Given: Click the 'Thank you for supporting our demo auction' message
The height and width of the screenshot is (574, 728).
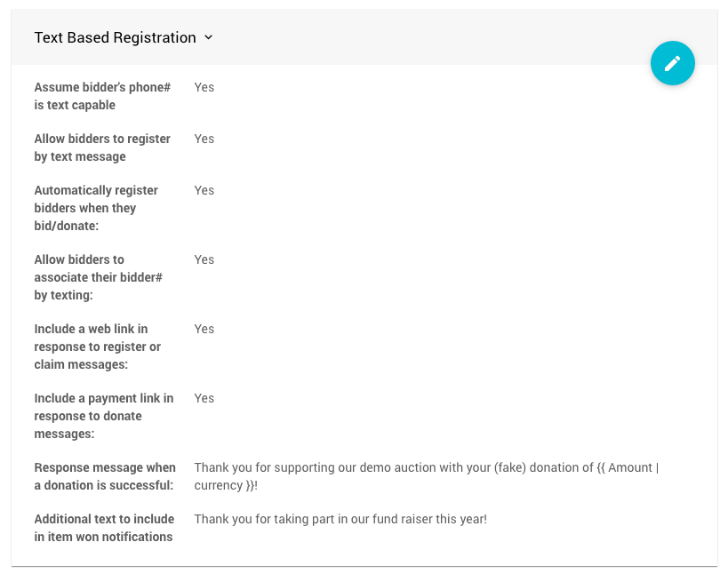Looking at the screenshot, I should (391, 467).
